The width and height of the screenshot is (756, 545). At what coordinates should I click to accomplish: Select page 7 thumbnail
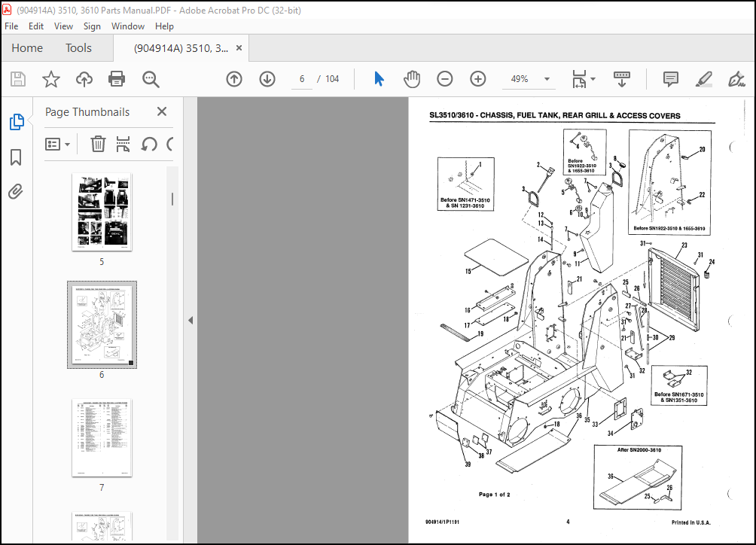click(102, 437)
